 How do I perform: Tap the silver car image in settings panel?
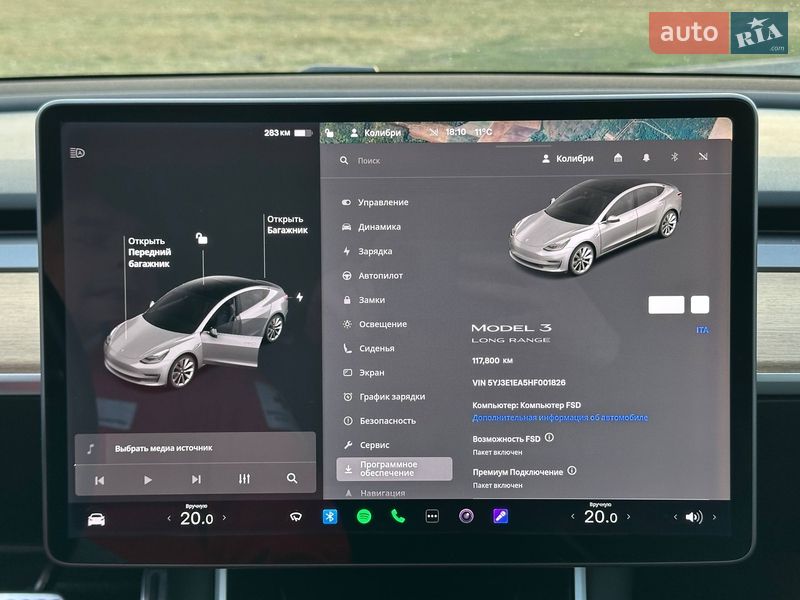tap(594, 227)
